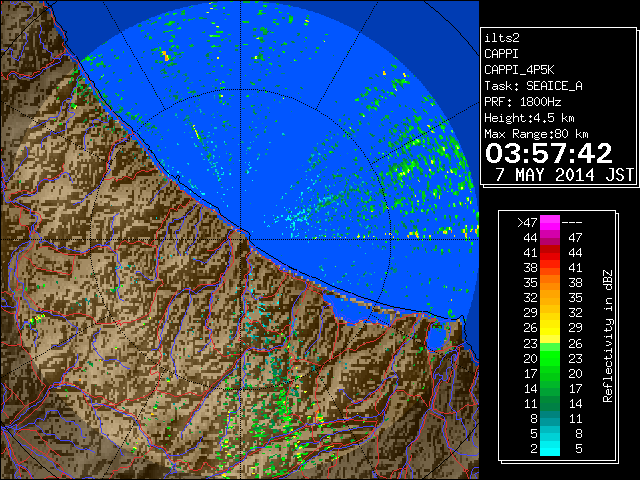Click the cyan 2-5 dBZ color swatch

click(550, 448)
